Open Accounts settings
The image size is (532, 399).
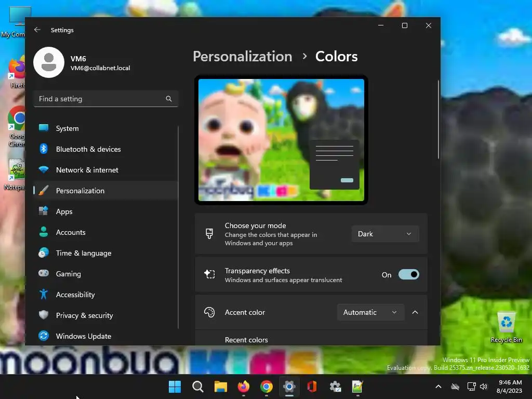click(106, 232)
